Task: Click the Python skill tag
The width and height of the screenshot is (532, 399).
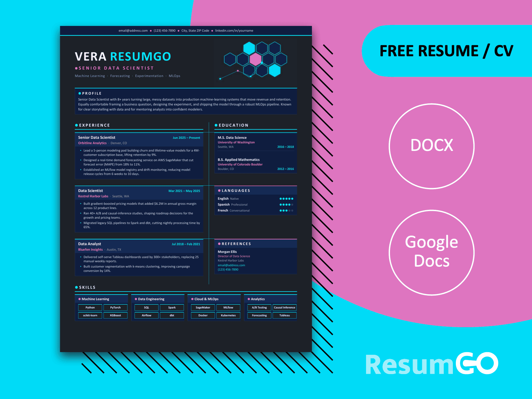Action: click(x=90, y=308)
